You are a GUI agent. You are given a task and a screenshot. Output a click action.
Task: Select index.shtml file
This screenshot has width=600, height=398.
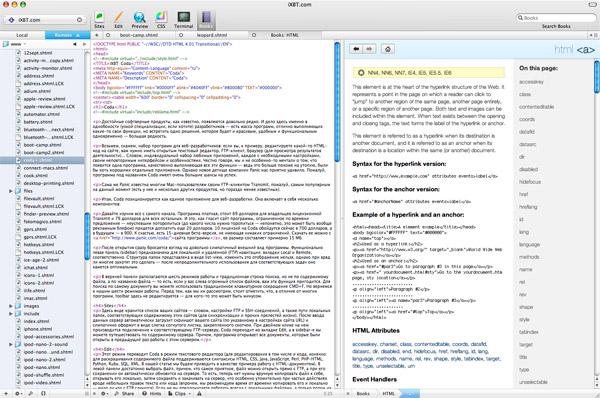36,321
